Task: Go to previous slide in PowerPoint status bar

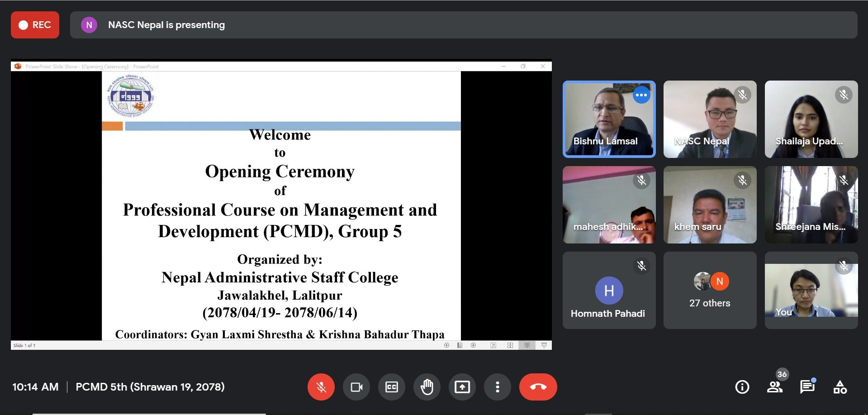Action: tap(446, 345)
